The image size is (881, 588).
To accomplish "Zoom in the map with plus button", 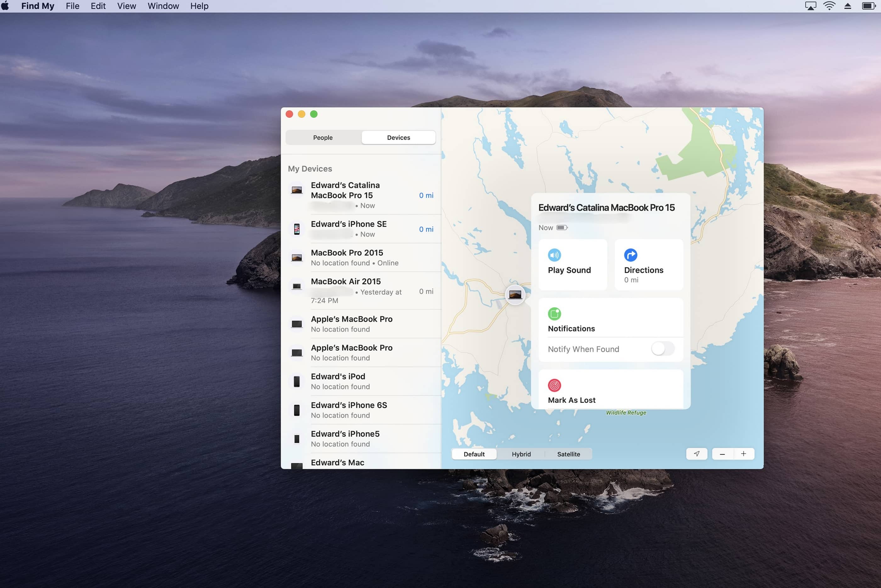I will pyautogui.click(x=744, y=454).
